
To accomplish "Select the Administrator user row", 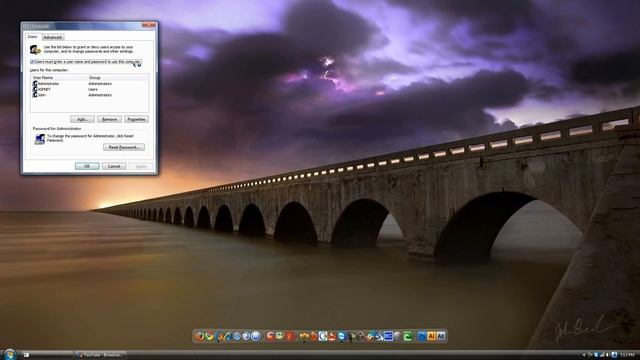I will point(89,84).
